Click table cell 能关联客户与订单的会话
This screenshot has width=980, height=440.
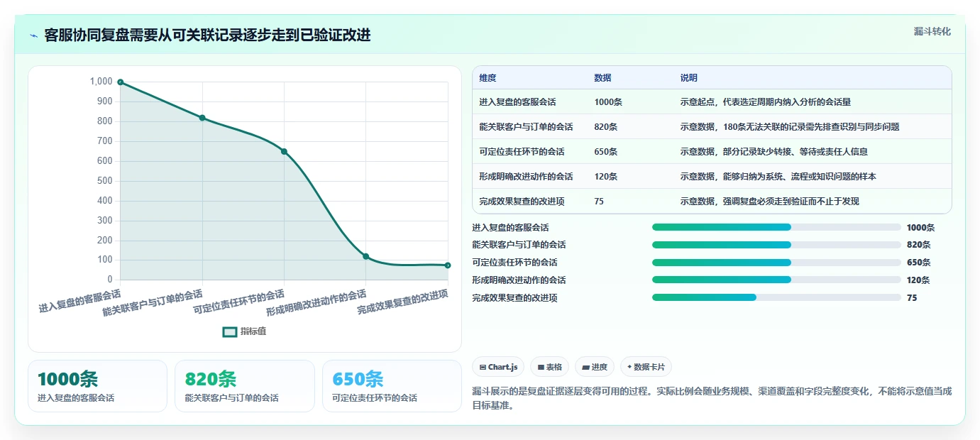[x=526, y=126]
